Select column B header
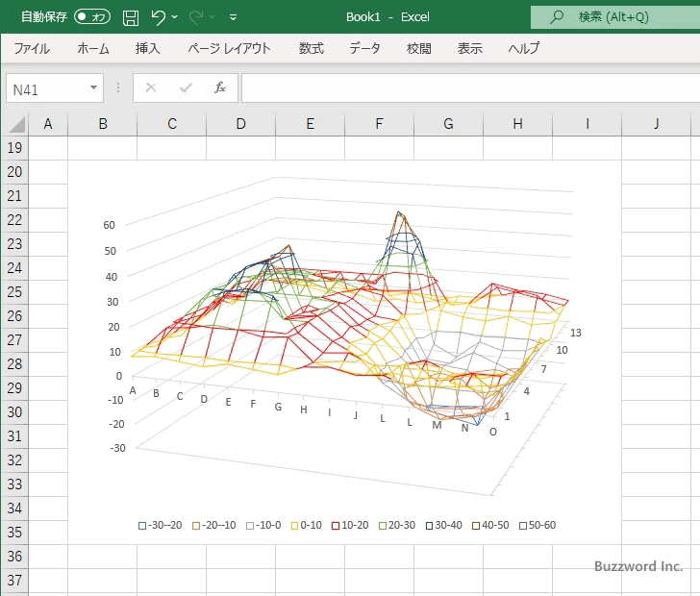 click(102, 124)
